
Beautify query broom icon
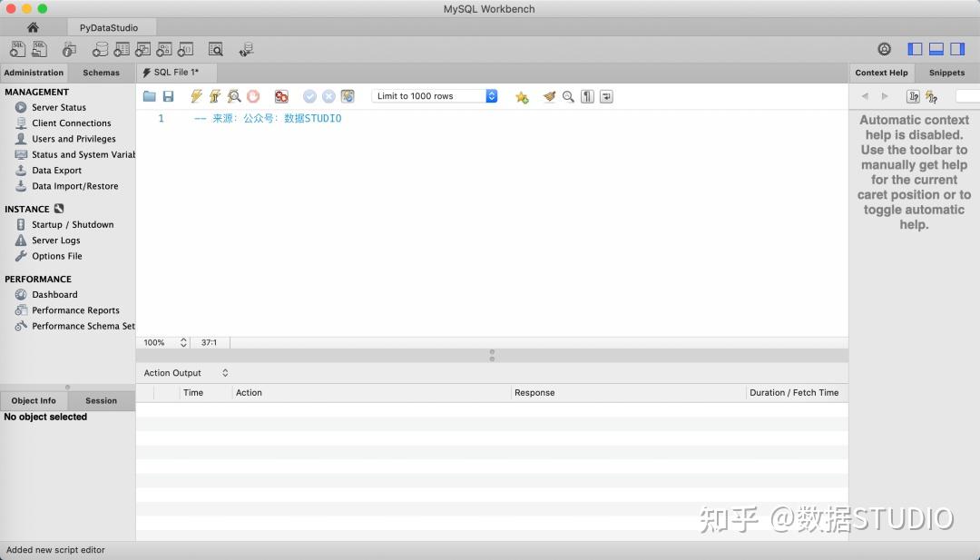tap(549, 96)
